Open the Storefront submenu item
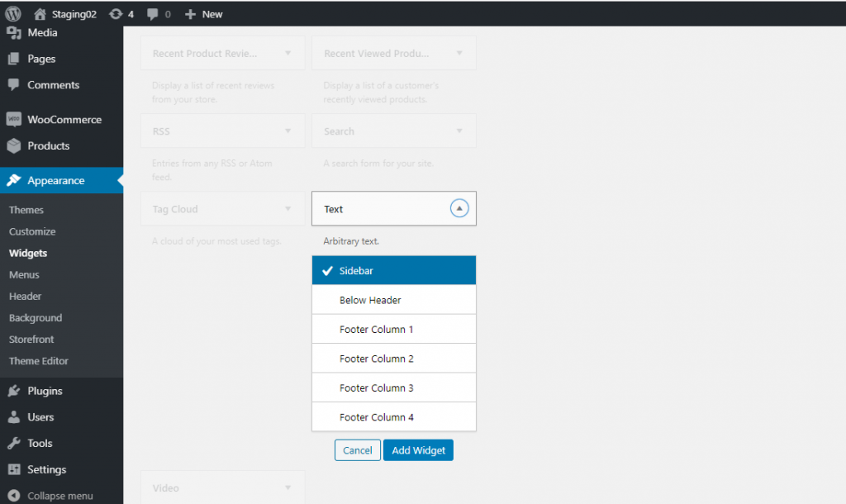The width and height of the screenshot is (846, 504). tap(31, 340)
